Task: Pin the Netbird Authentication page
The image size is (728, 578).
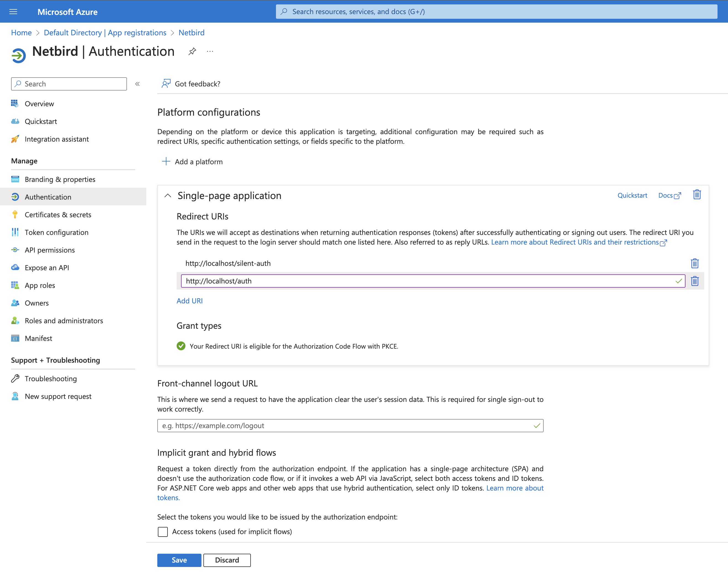Action: pyautogui.click(x=192, y=51)
